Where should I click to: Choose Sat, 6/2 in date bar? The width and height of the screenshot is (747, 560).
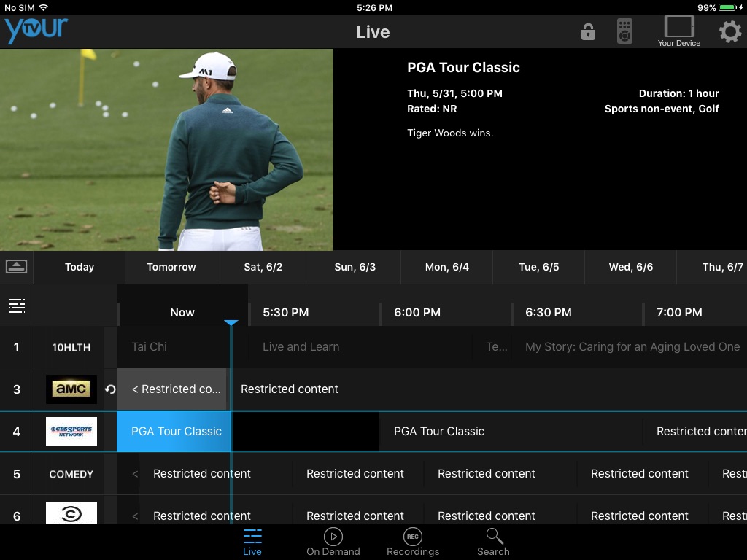tap(263, 267)
